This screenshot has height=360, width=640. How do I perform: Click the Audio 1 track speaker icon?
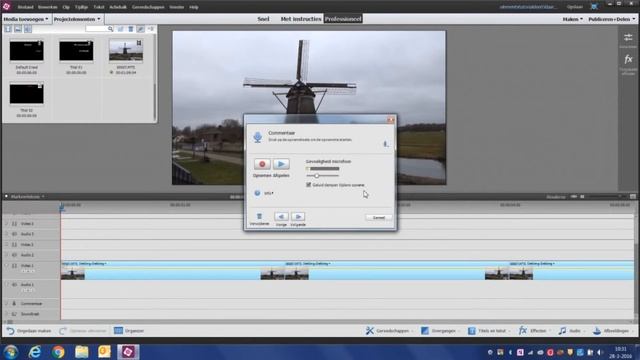click(14, 284)
